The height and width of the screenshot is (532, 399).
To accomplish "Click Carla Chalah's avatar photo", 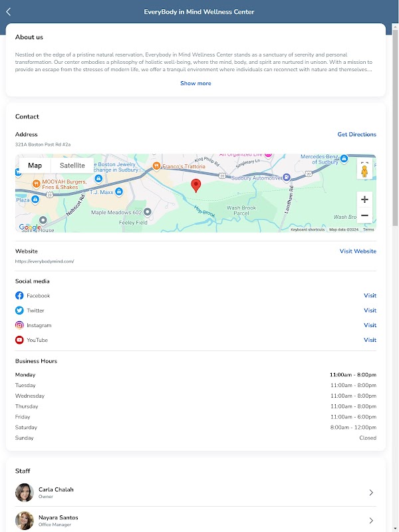I will [x=25, y=493].
